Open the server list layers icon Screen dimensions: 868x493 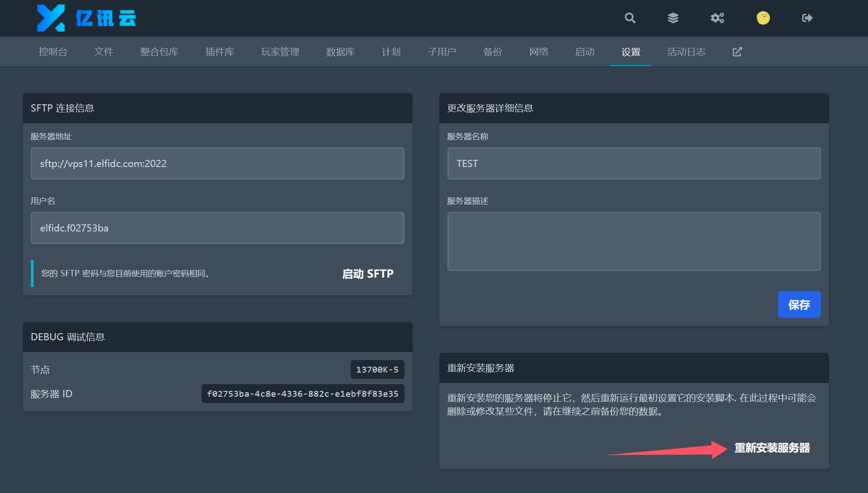(x=673, y=18)
